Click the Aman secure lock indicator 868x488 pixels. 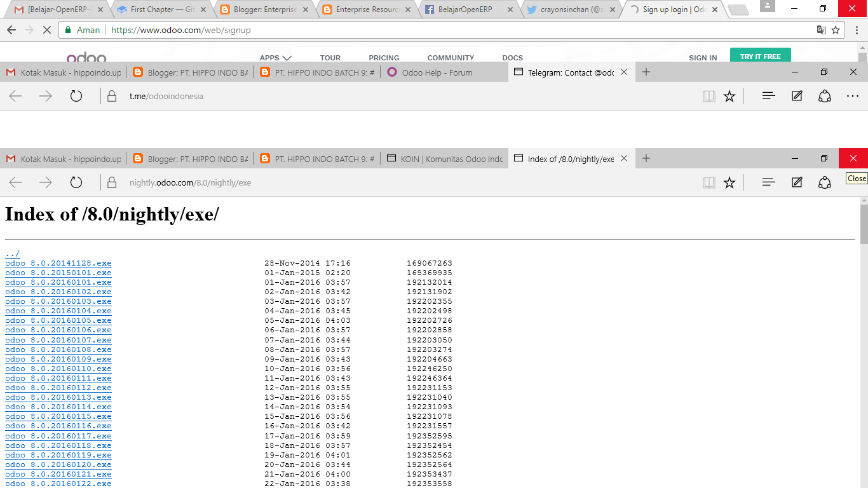pyautogui.click(x=82, y=30)
